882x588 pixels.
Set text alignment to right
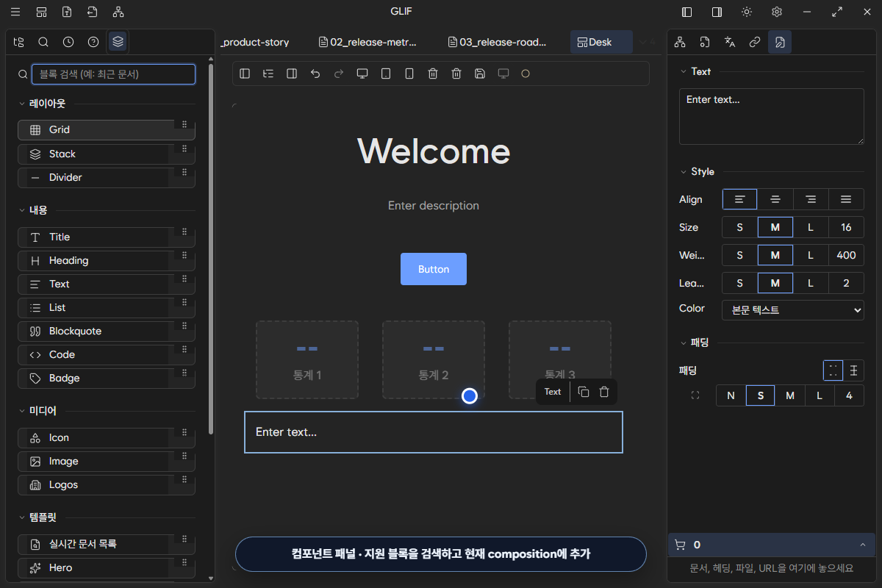point(811,199)
